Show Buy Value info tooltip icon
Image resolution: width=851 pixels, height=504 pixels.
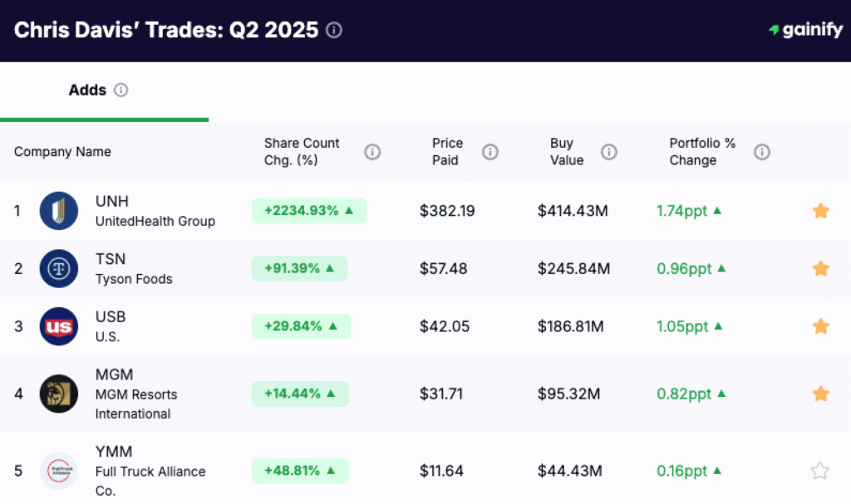pos(609,152)
